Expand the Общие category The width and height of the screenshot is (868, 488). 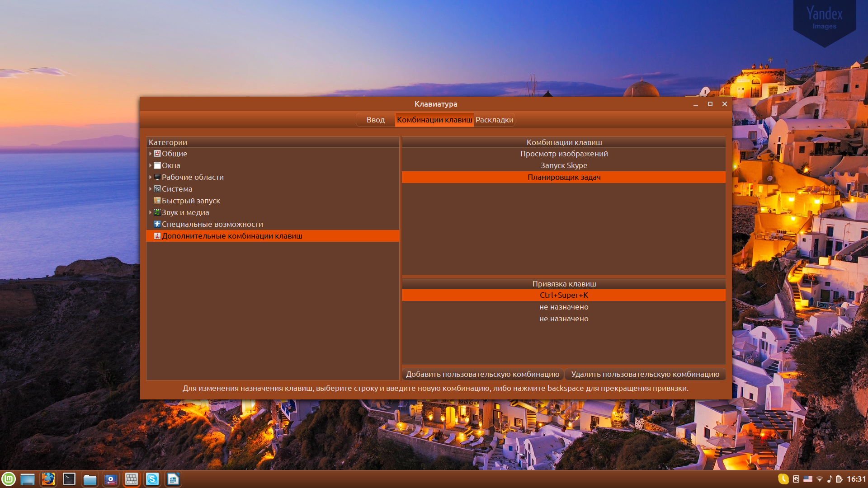150,154
